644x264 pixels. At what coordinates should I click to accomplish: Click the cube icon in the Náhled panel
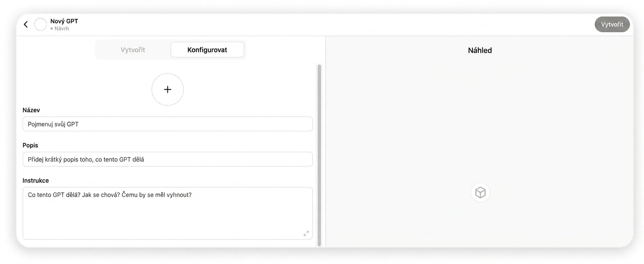(x=480, y=192)
